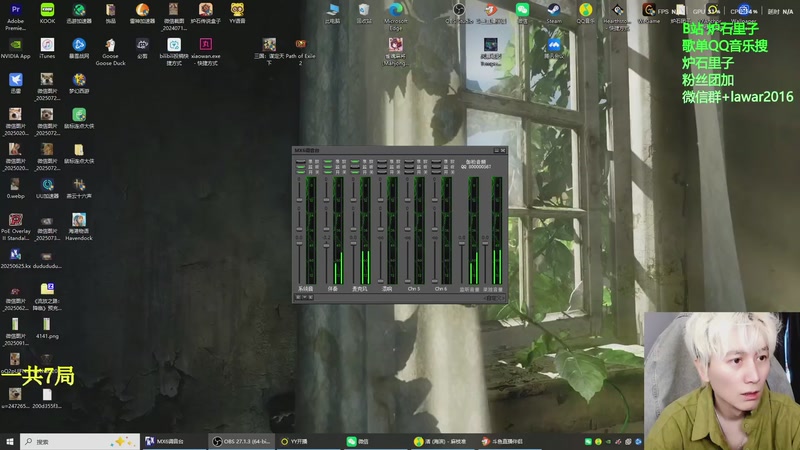This screenshot has width=800, height=450.
Task: Toggle the bottom switch on 伴奏 channel
Action: (328, 172)
